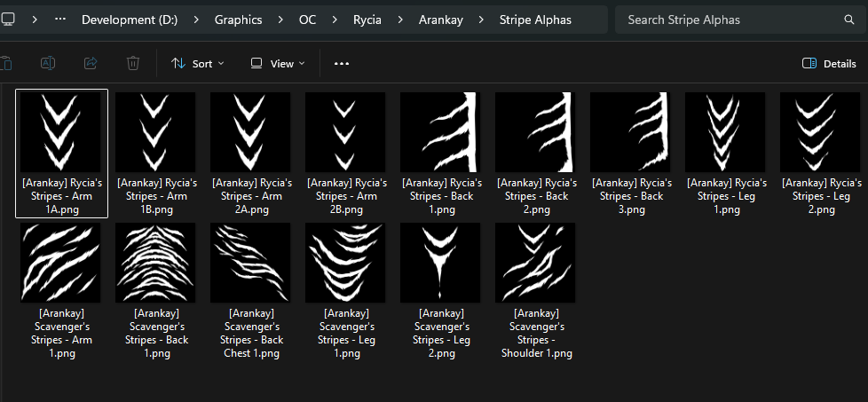Open the Sort dropdown

[198, 64]
